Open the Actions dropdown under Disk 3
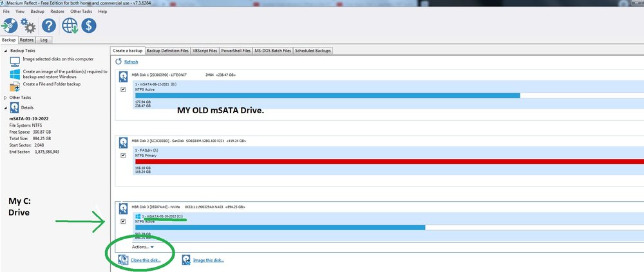 click(143, 247)
